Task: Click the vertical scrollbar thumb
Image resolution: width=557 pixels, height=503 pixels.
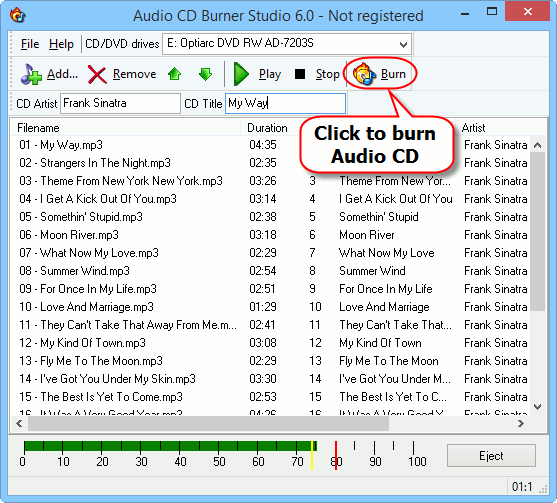Action: [x=537, y=232]
